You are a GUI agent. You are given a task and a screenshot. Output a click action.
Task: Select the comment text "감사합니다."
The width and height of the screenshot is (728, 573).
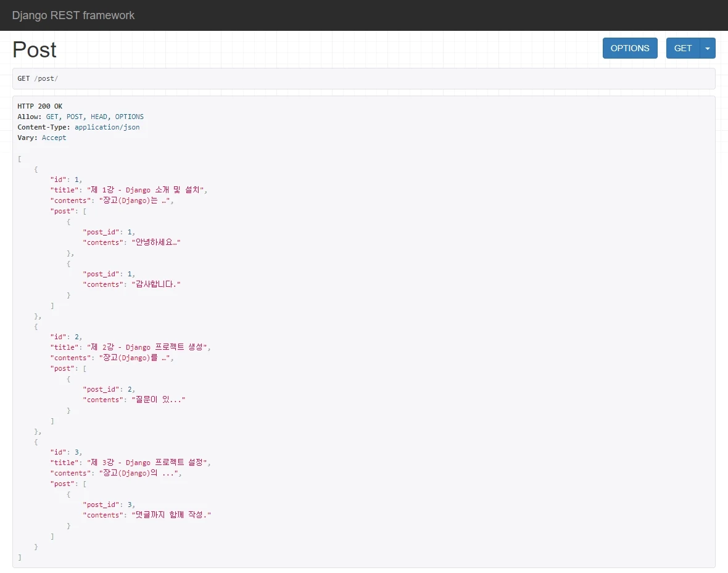click(155, 284)
